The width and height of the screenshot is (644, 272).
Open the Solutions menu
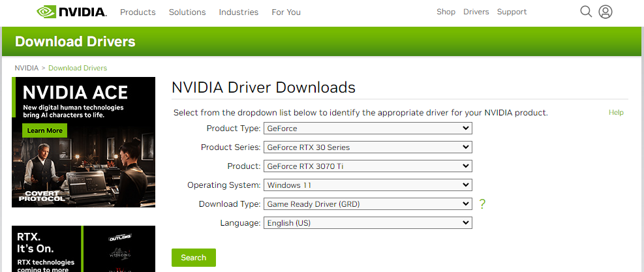point(187,12)
